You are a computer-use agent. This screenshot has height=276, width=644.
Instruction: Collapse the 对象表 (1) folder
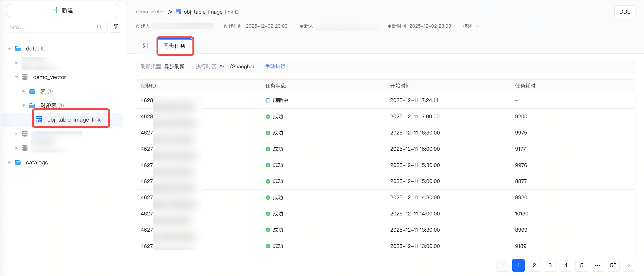[23, 105]
